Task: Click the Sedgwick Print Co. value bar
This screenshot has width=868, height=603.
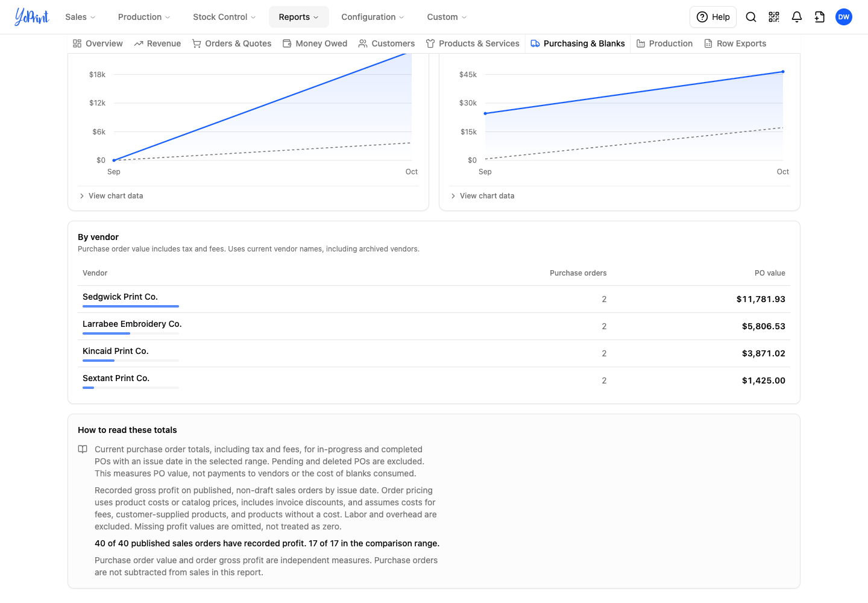Action: [131, 306]
